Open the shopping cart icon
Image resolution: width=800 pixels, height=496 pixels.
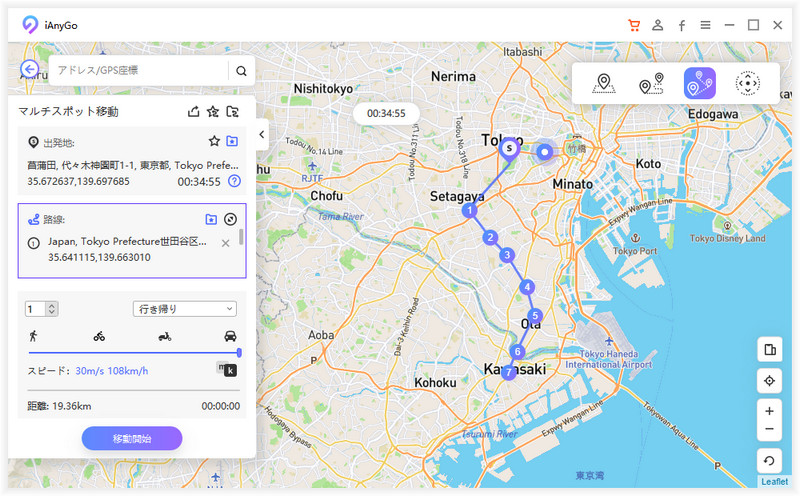coord(633,25)
